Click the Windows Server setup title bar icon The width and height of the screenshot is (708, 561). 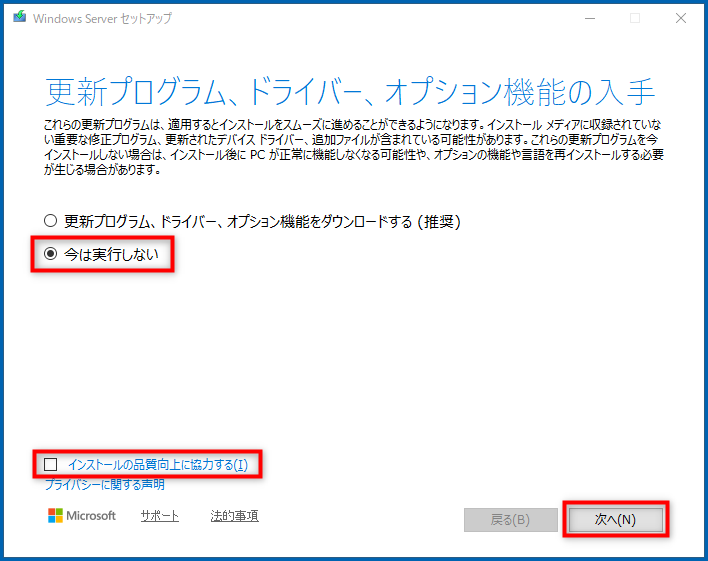(19, 17)
